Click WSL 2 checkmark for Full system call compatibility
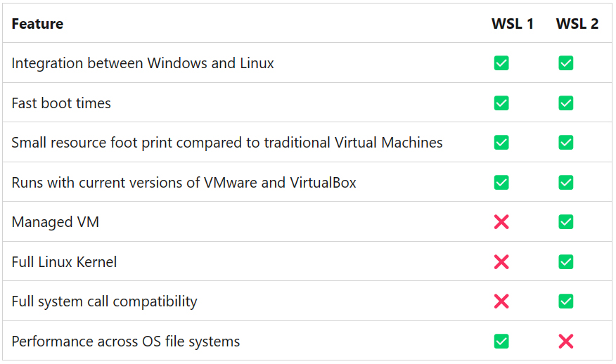 click(x=565, y=301)
